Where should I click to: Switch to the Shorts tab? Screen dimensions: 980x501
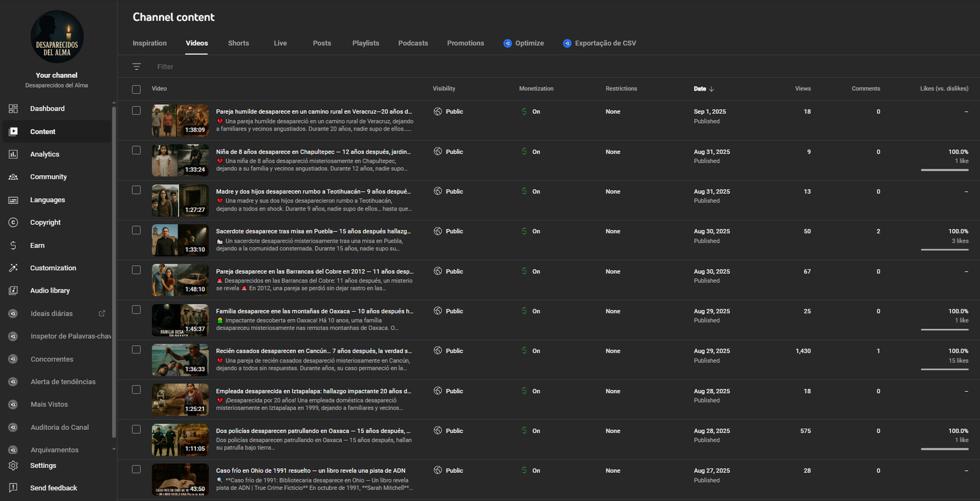(x=238, y=43)
